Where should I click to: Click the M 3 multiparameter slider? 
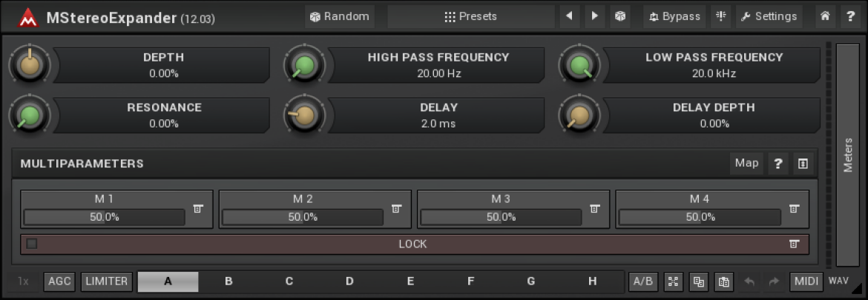coord(501,217)
